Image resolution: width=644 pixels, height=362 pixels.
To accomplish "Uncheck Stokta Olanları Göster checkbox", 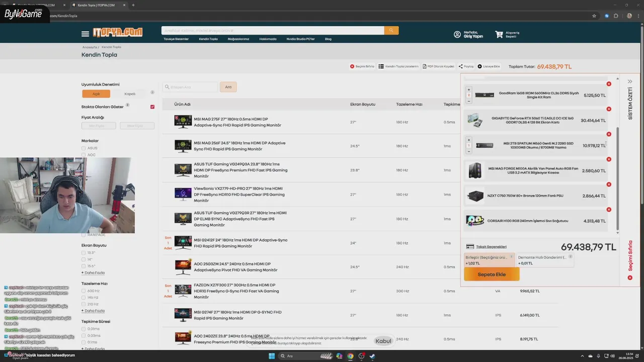I will (x=152, y=107).
